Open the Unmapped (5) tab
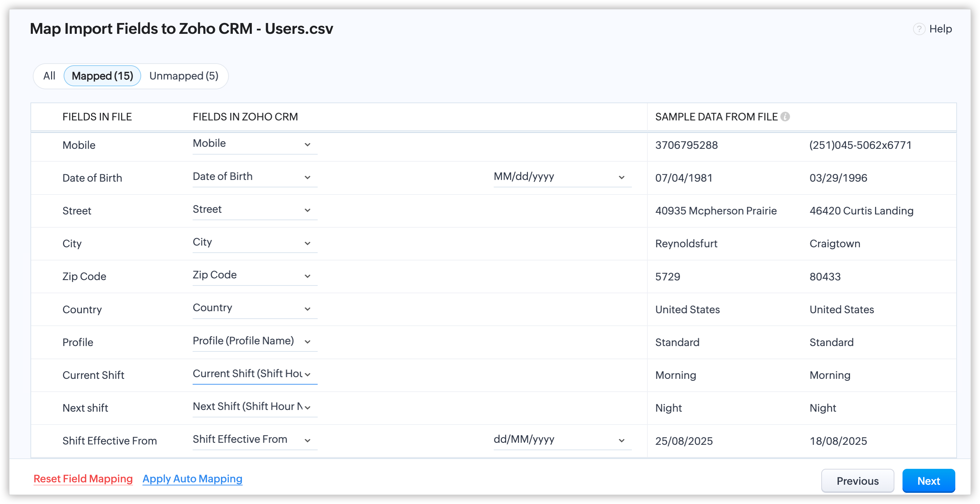Screen dimensions: 980x504 tap(184, 76)
